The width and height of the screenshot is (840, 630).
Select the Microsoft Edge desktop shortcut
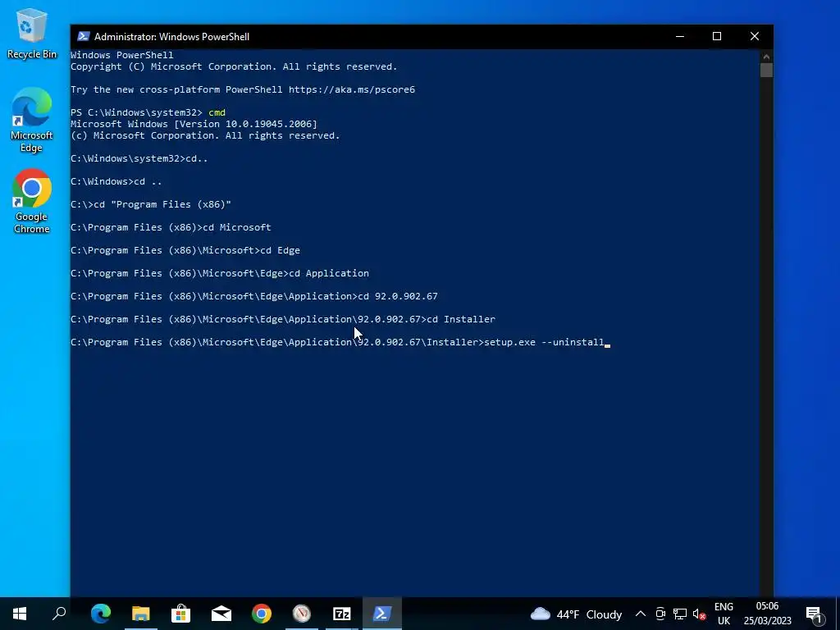coord(31,120)
